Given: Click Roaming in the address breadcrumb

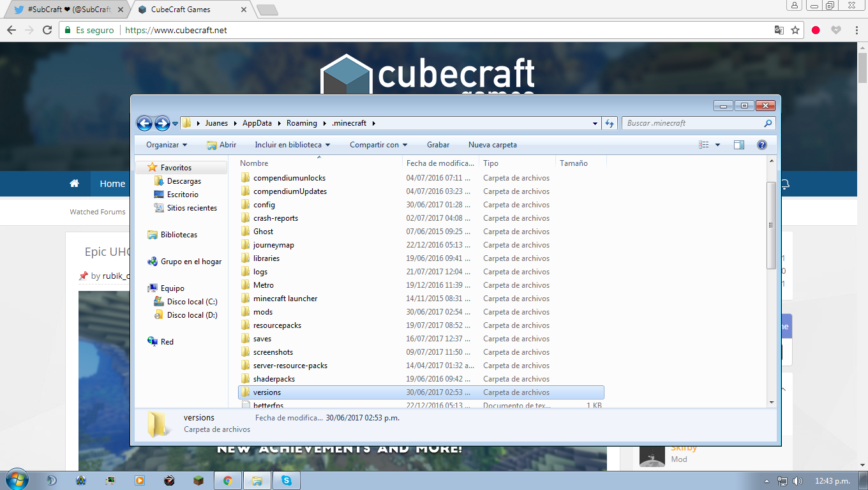Looking at the screenshot, I should pyautogui.click(x=301, y=123).
